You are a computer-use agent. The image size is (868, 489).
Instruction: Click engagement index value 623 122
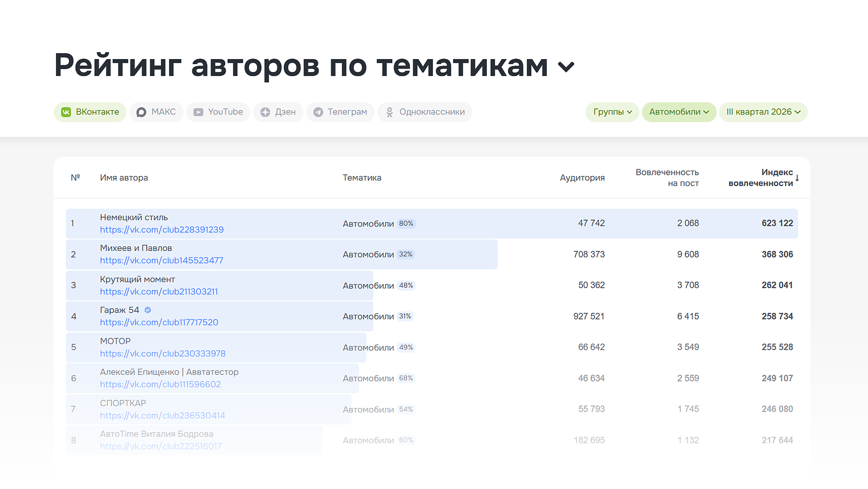click(777, 223)
